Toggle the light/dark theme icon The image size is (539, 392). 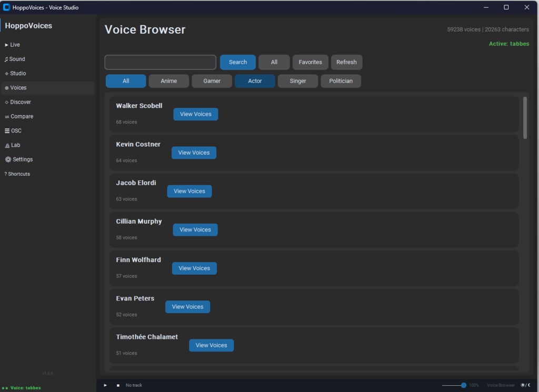point(525,385)
